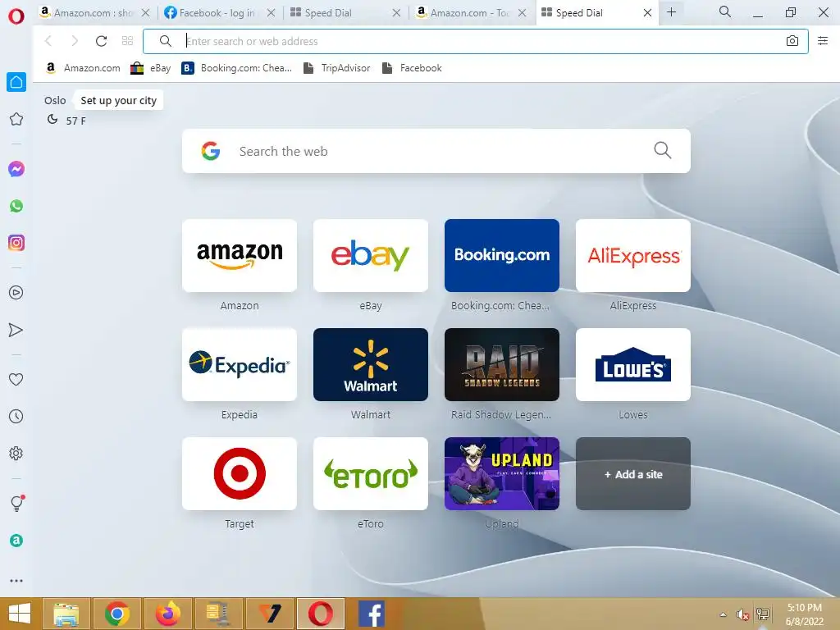Open the eBay speed dial tile
This screenshot has width=840, height=630.
click(x=371, y=256)
